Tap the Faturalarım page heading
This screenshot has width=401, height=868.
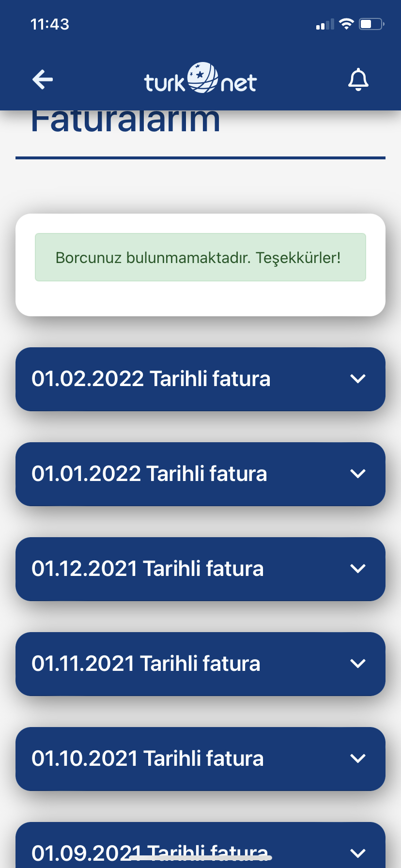[x=125, y=122]
